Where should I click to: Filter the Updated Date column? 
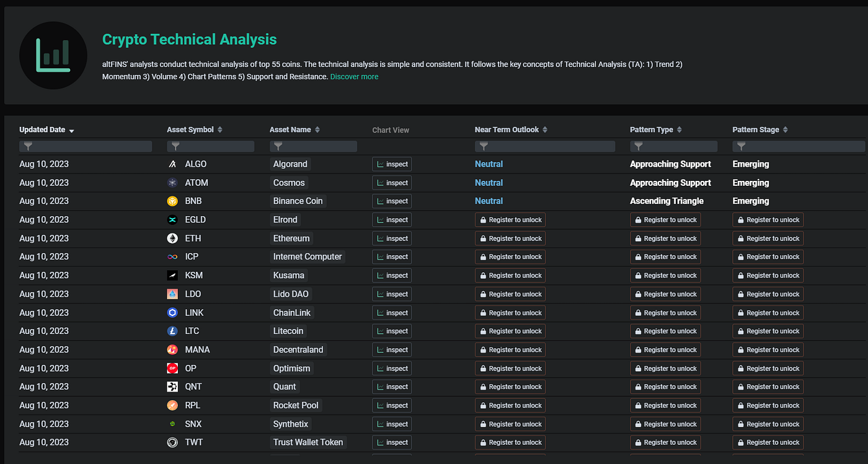[x=86, y=146]
